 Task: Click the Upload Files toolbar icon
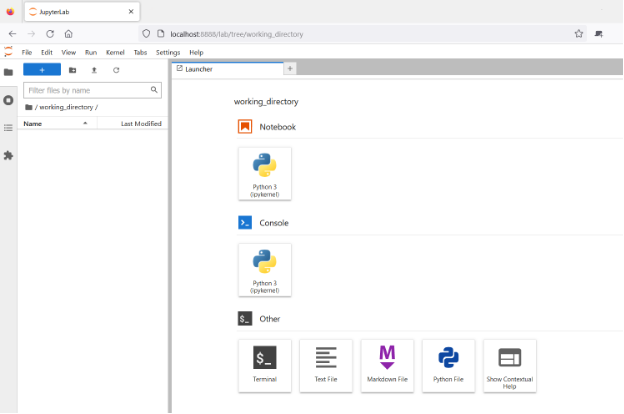(x=94, y=70)
